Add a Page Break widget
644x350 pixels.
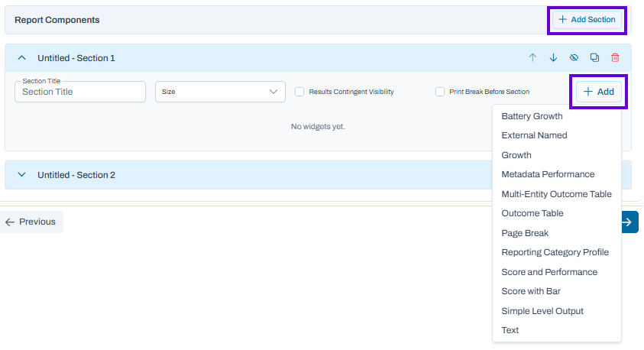pos(556,233)
